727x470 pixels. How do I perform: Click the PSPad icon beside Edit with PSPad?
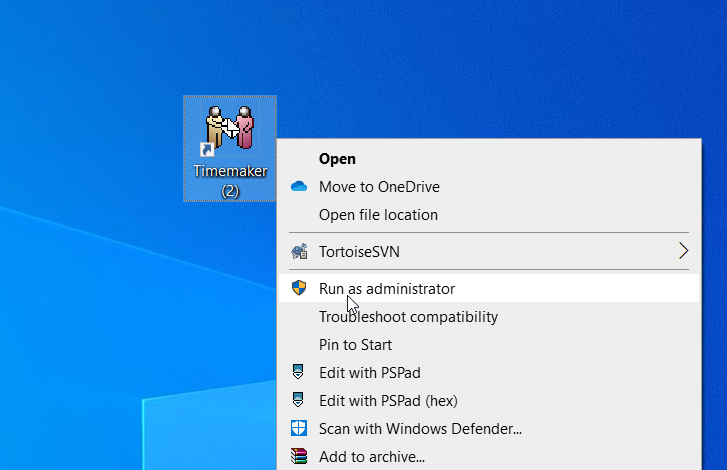tap(298, 372)
